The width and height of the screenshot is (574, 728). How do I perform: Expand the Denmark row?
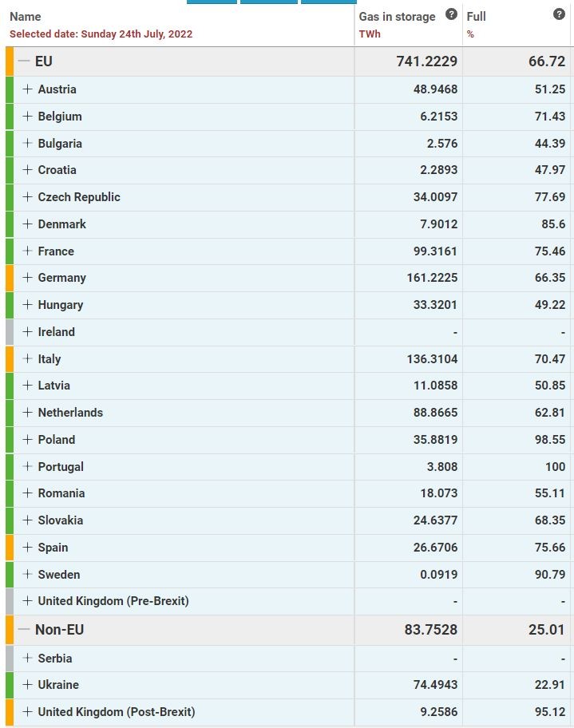(x=27, y=224)
